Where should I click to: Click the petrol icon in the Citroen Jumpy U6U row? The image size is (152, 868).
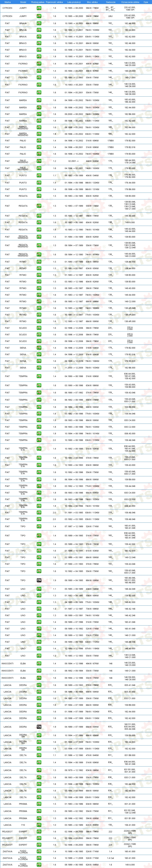39,16
